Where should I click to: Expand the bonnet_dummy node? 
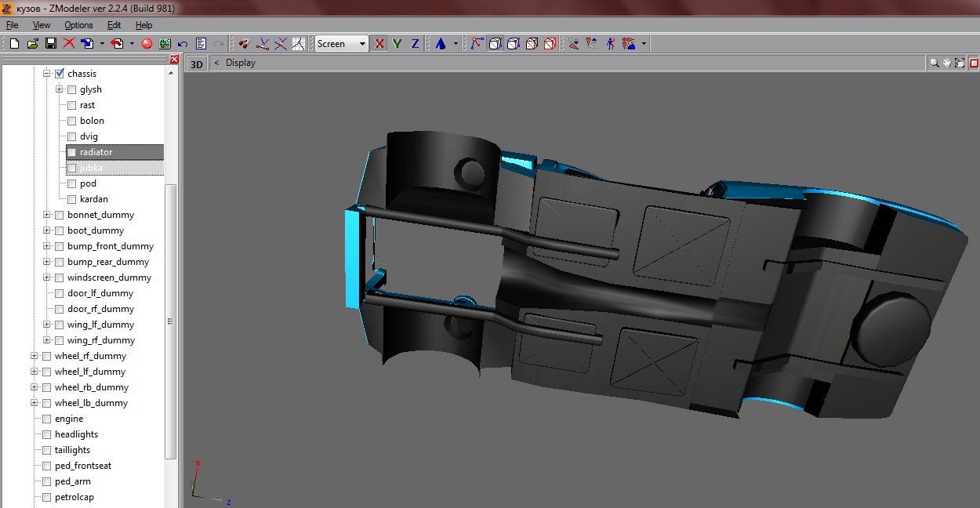tap(47, 215)
